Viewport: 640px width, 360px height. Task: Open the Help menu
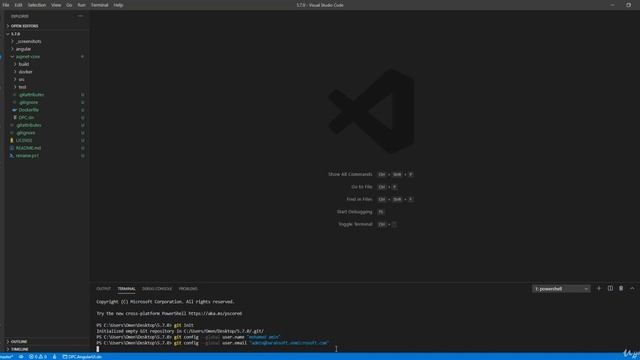coord(118,5)
